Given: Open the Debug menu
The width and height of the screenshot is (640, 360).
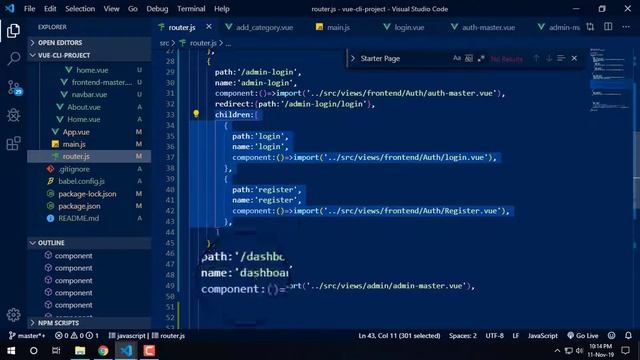Looking at the screenshot, I should click(157, 9).
